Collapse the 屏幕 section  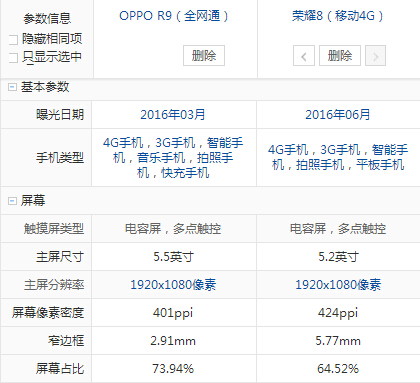[12, 201]
